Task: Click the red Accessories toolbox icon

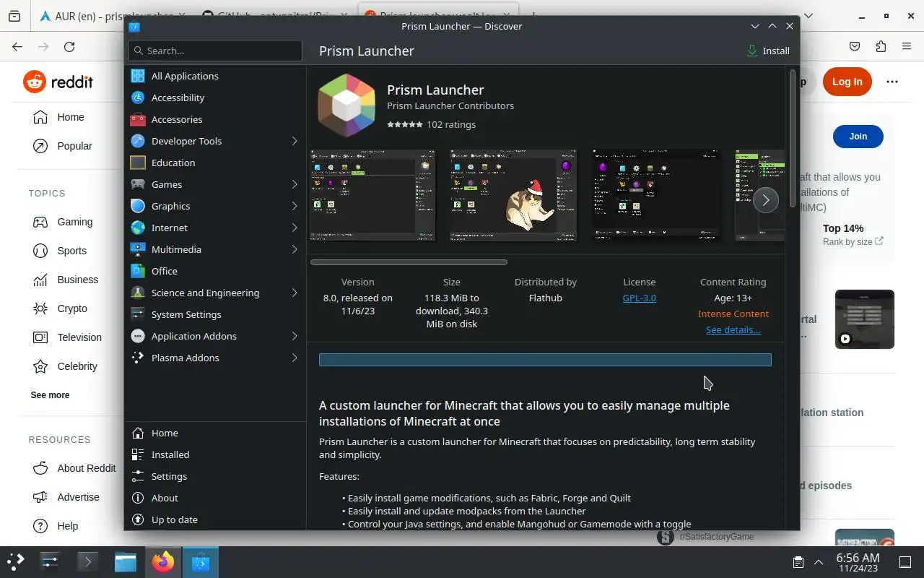Action: point(138,119)
